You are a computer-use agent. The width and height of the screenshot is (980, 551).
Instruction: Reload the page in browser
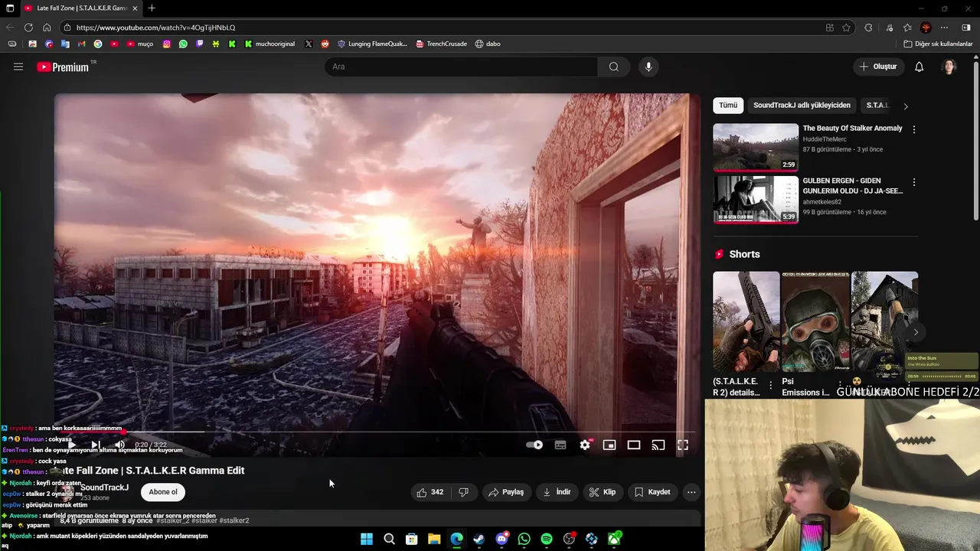(x=28, y=28)
